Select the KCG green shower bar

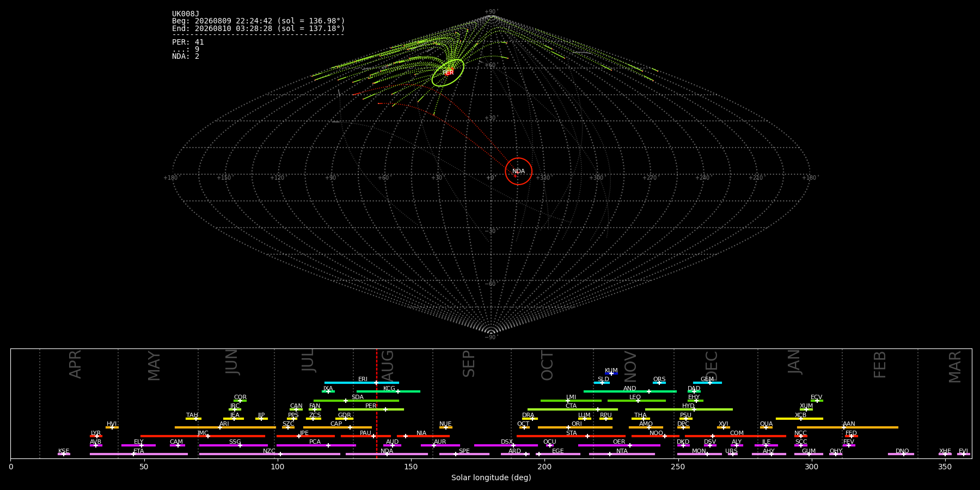click(388, 391)
